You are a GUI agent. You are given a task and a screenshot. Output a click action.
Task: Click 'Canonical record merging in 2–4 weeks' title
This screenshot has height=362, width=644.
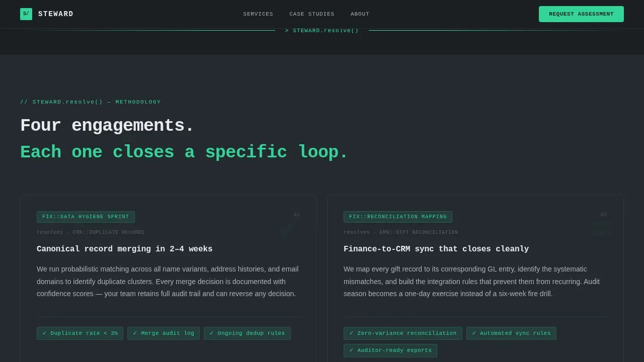[125, 249]
